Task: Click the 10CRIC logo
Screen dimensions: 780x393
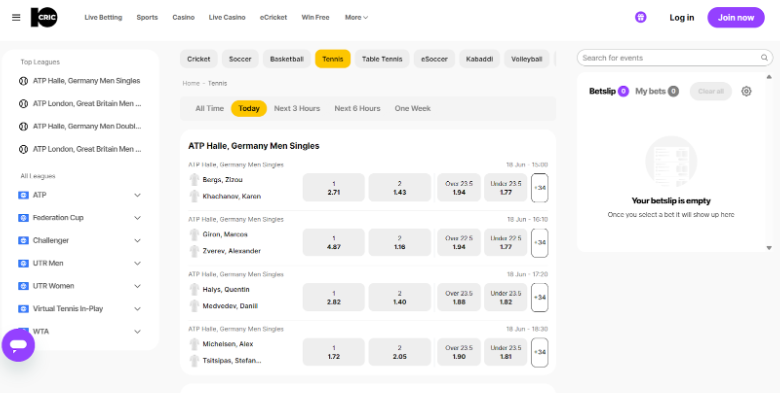Action: click(44, 17)
